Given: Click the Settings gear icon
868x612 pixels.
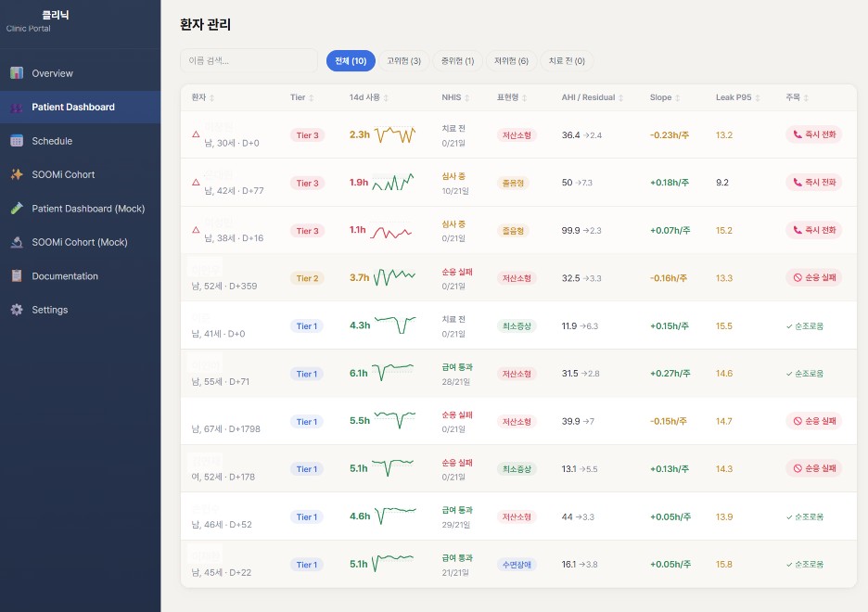Looking at the screenshot, I should pyautogui.click(x=17, y=310).
